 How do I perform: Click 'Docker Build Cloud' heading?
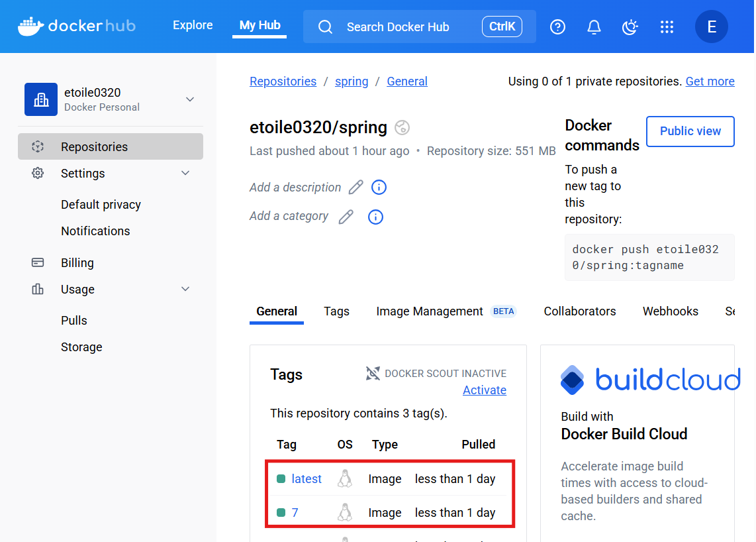pos(624,434)
